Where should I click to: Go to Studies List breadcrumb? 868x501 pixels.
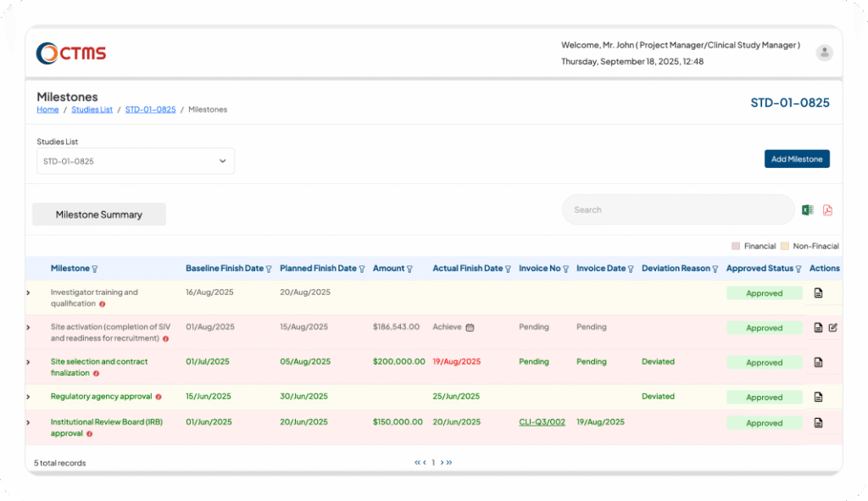[x=92, y=109]
